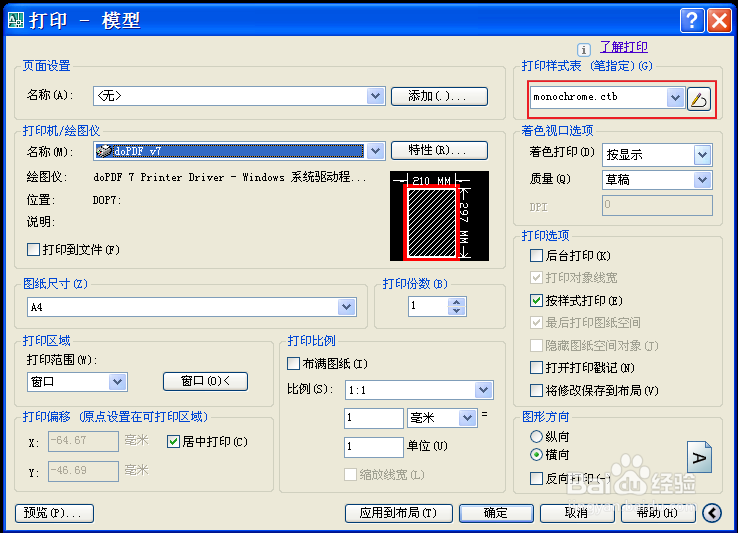This screenshot has height=533, width=738.
Task: Open the 打印范围 窗口 dropdown
Action: click(x=117, y=382)
